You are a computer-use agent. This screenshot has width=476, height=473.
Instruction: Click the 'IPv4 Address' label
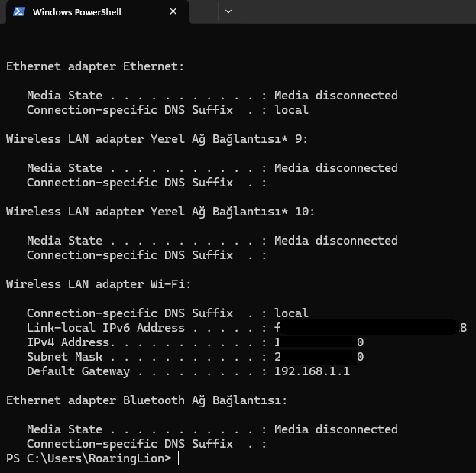[68, 342]
